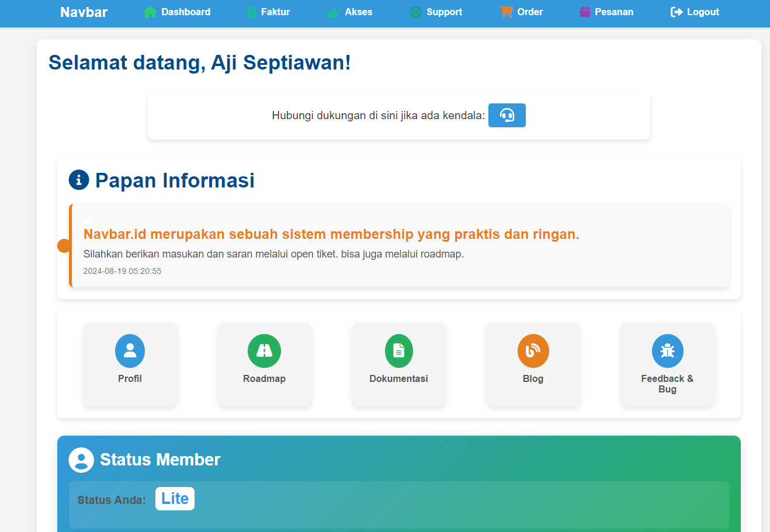Image resolution: width=770 pixels, height=532 pixels.
Task: Open the Blog icon shortcut
Action: point(533,350)
